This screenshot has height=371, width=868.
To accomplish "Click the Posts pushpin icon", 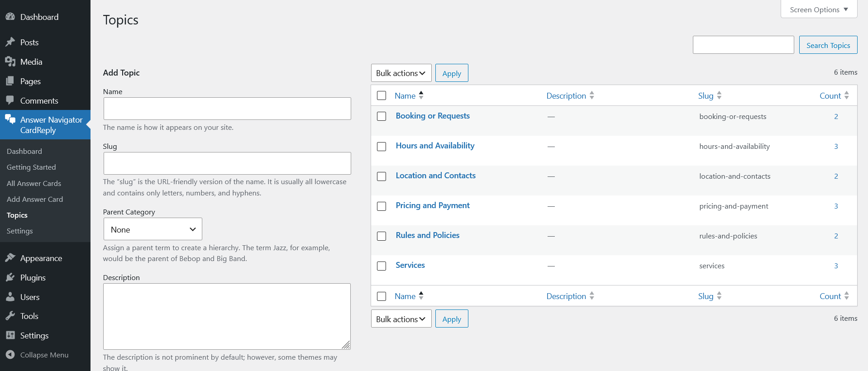I will coord(10,42).
